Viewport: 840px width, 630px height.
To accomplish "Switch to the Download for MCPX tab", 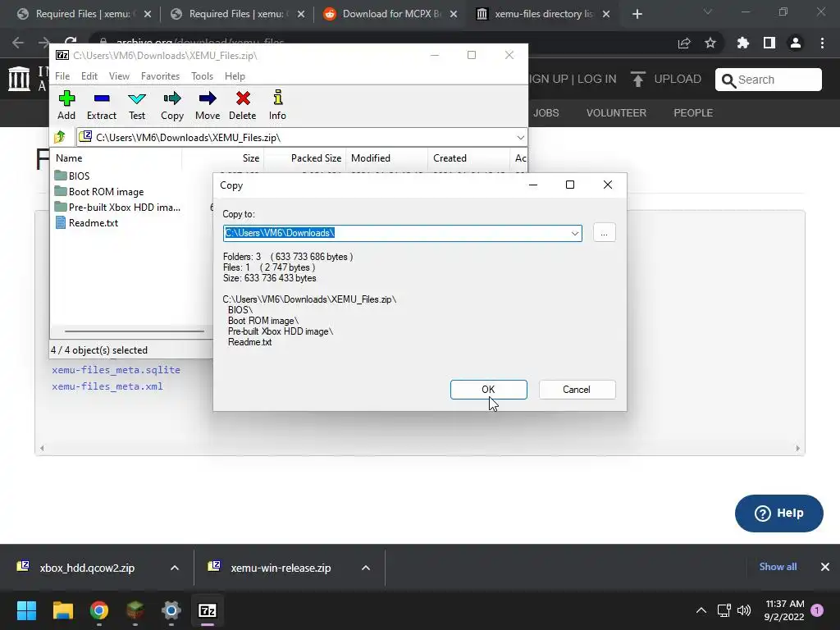I will (x=391, y=14).
